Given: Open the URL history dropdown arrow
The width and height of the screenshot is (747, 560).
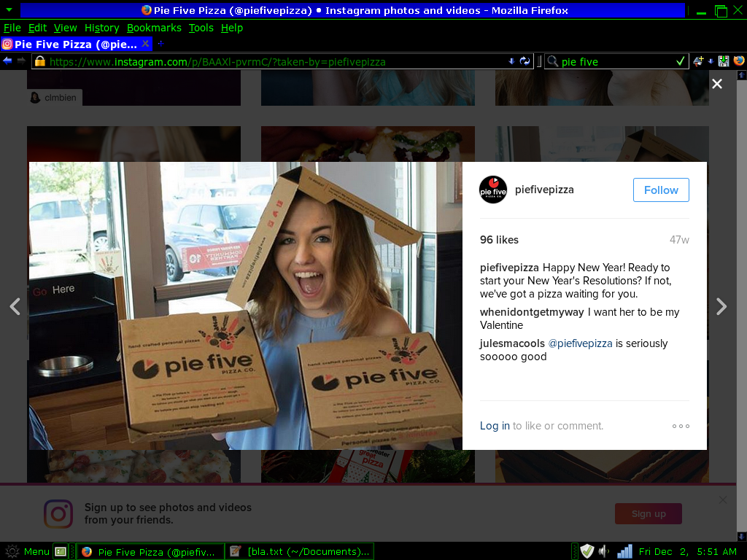Looking at the screenshot, I should 511,61.
